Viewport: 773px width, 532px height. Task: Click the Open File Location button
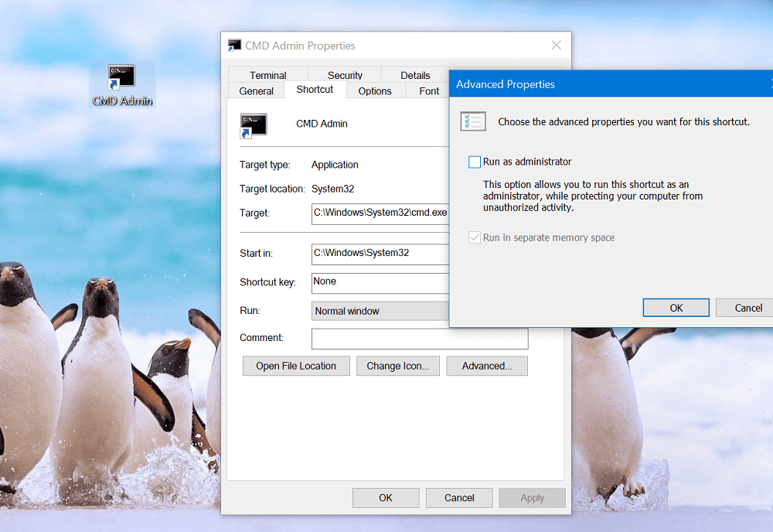[296, 366]
